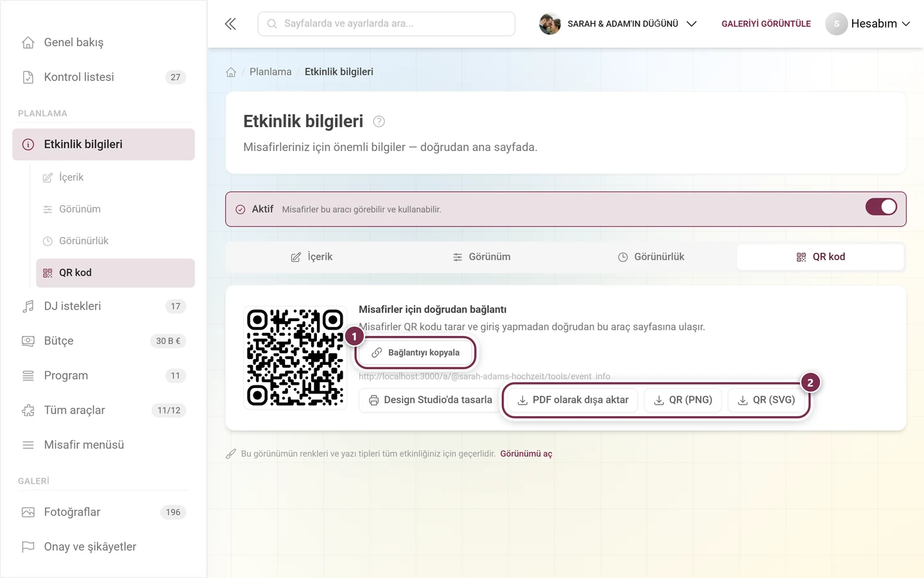Viewport: 924px width, 578px height.
Task: Toggle the Aktif switch off
Action: tap(881, 207)
